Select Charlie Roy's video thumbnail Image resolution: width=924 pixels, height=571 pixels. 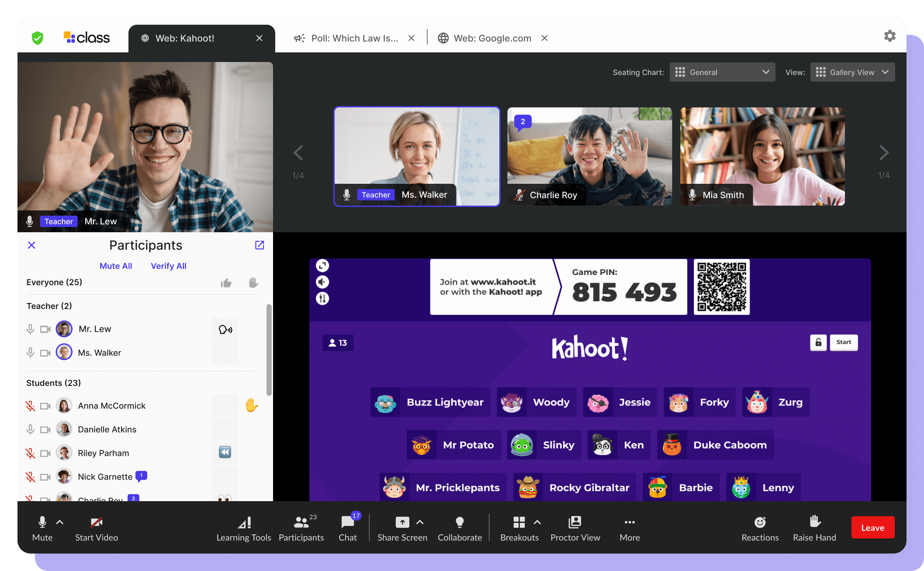589,156
